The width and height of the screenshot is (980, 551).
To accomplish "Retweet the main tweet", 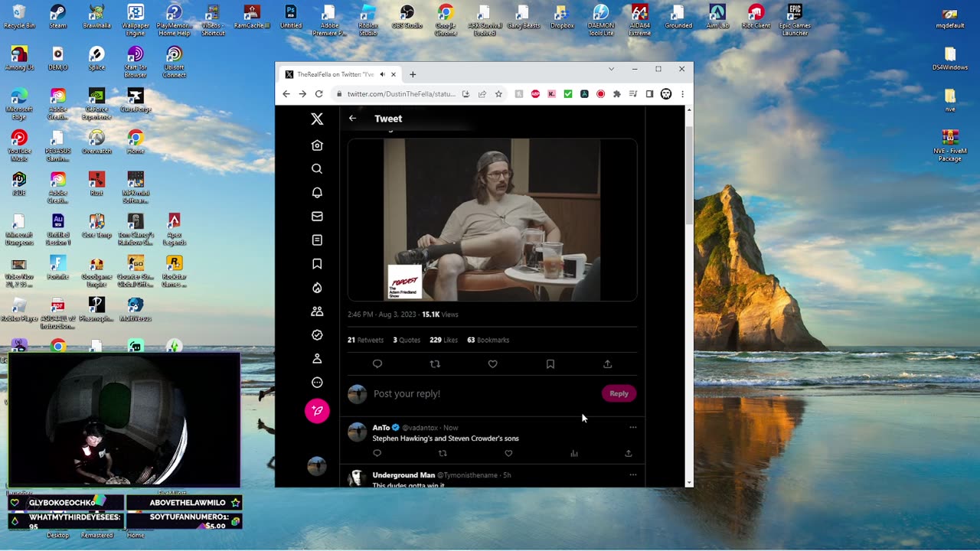I will tap(435, 364).
